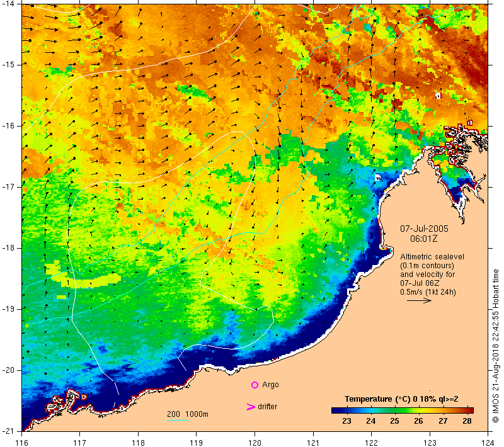Click the IMOS copyright timestamp text
Viewport: 504px width, 447px height.
tap(496, 346)
